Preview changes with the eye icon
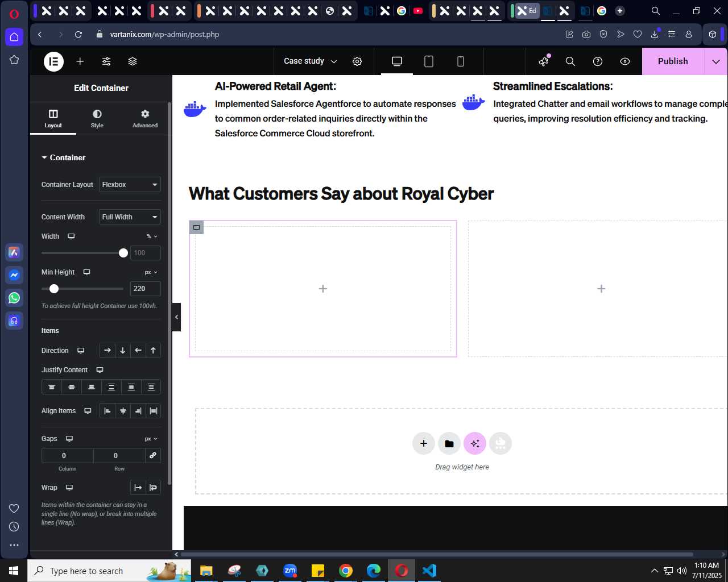Screen dimensions: 728x582 click(x=625, y=61)
